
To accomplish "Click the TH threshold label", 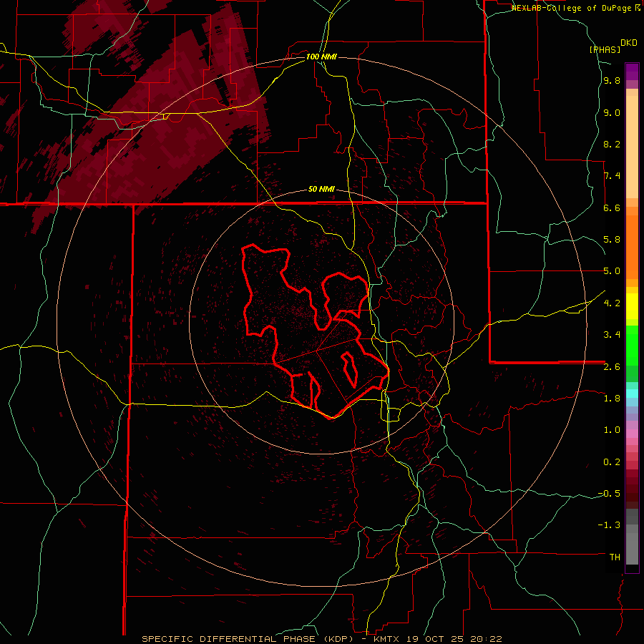I will tap(615, 557).
